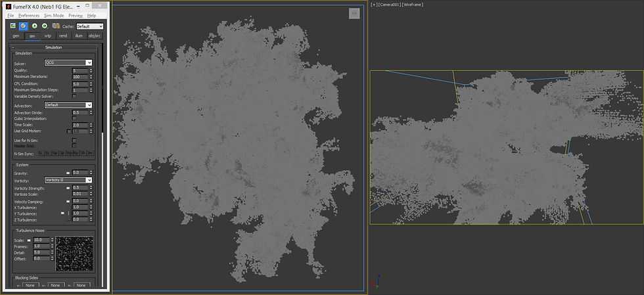Click the Vortices Scale value field

pyautogui.click(x=80, y=194)
